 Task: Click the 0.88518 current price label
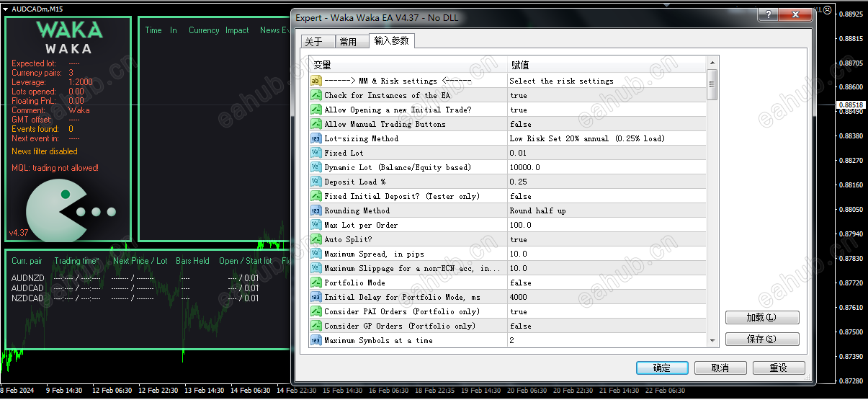852,105
